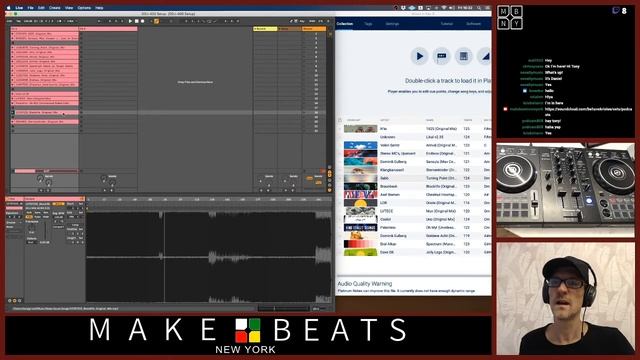Click the round Play button in Mixed In Key
Screen dimensions: 640x360
(x=419, y=56)
